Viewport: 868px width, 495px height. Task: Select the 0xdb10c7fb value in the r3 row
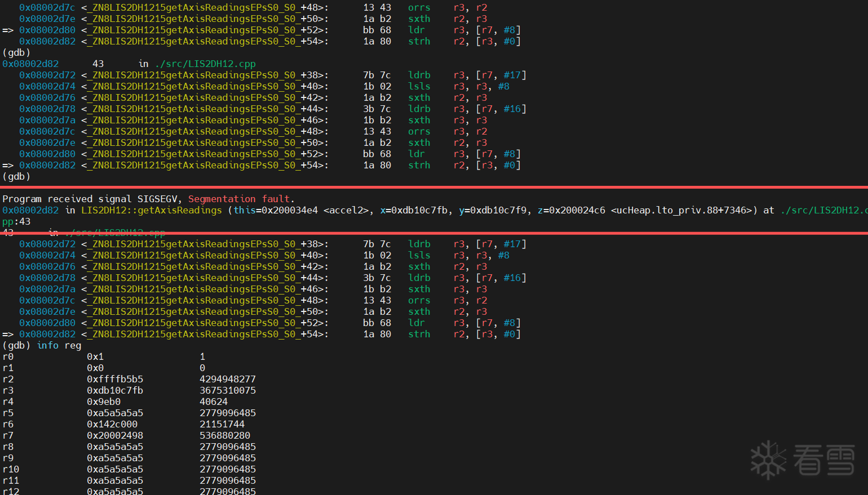pos(115,390)
